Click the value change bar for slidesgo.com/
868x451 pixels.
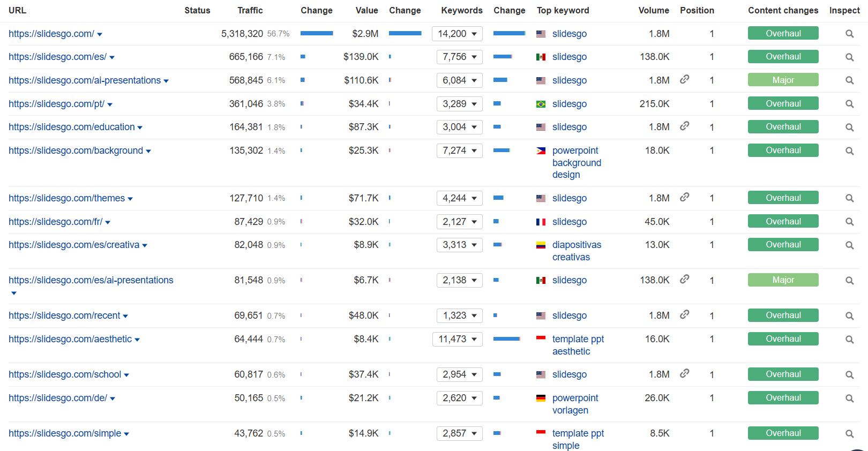[x=405, y=33]
